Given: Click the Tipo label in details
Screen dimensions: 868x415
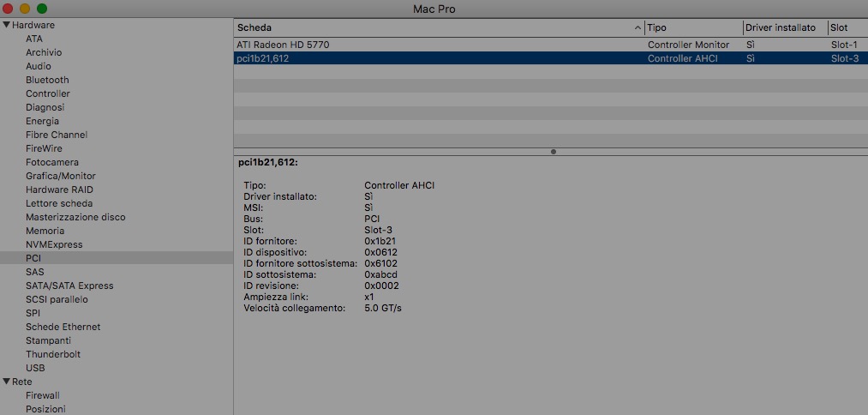Looking at the screenshot, I should (x=254, y=185).
